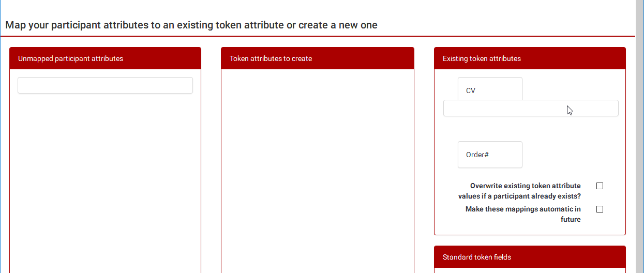Viewport: 644px width, 273px height.
Task: Click the body below the Standard token fields header
Action: pos(530,270)
